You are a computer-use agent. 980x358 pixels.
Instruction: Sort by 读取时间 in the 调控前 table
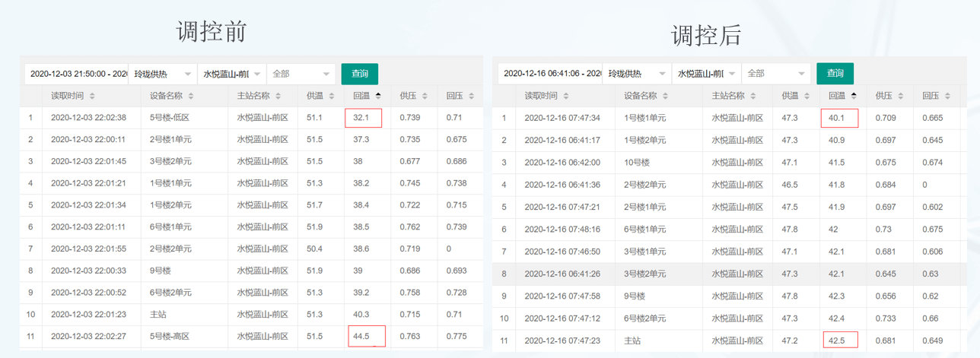[x=92, y=97]
